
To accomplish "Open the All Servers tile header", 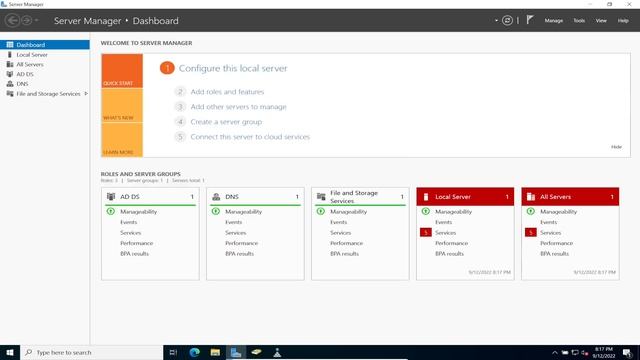I will 570,196.
